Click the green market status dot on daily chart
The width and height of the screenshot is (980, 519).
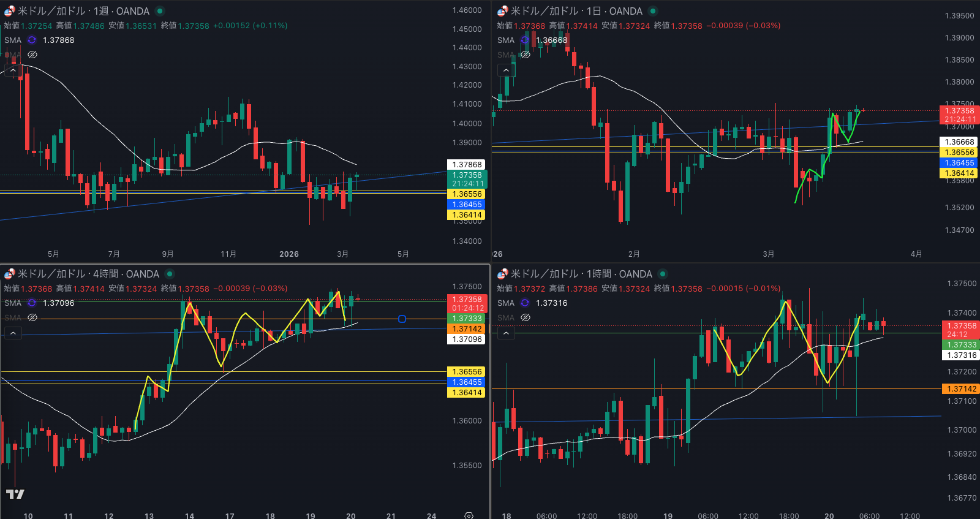(x=653, y=11)
